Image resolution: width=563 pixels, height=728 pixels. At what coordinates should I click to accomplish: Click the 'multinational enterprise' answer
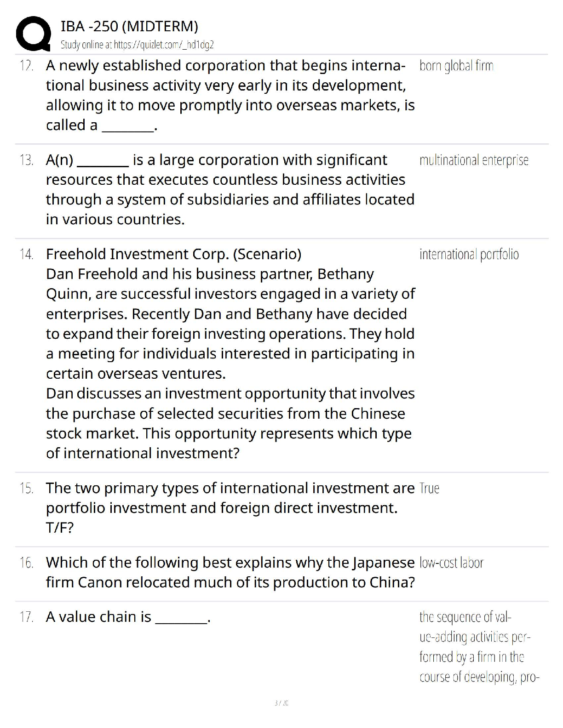click(x=474, y=160)
